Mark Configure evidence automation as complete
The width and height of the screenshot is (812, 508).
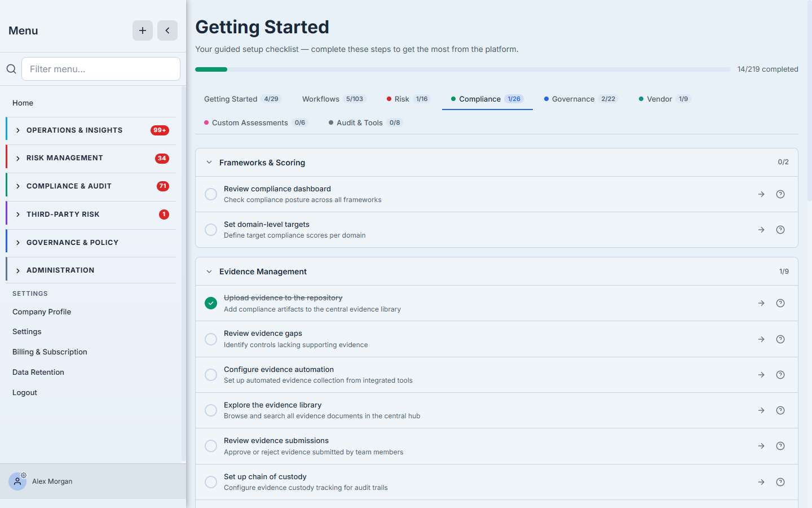point(211,375)
